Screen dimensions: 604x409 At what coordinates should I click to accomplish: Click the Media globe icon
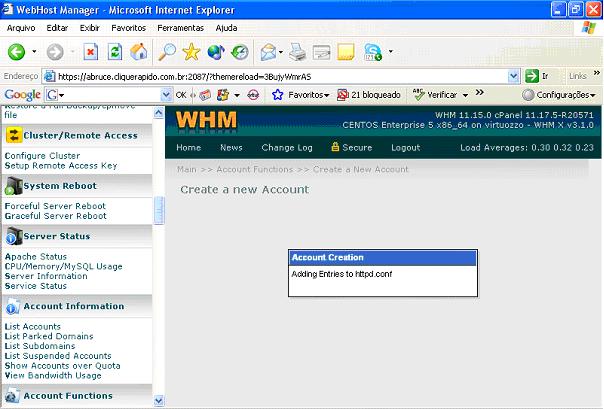(216, 52)
